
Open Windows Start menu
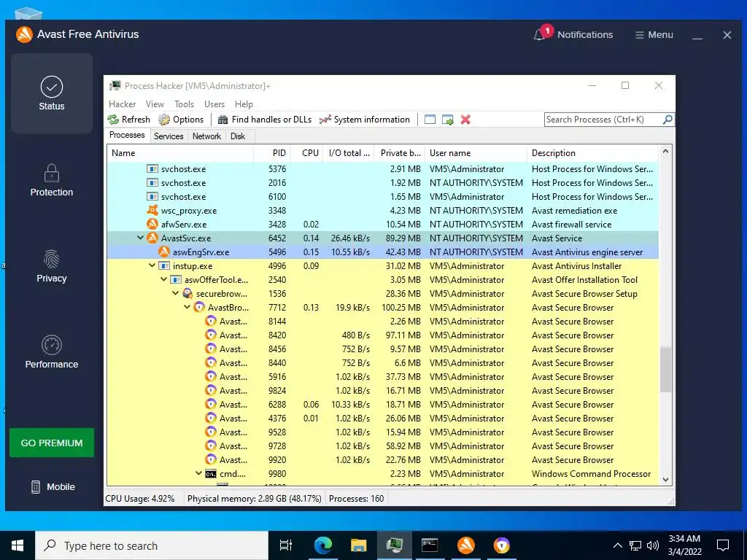tap(18, 545)
